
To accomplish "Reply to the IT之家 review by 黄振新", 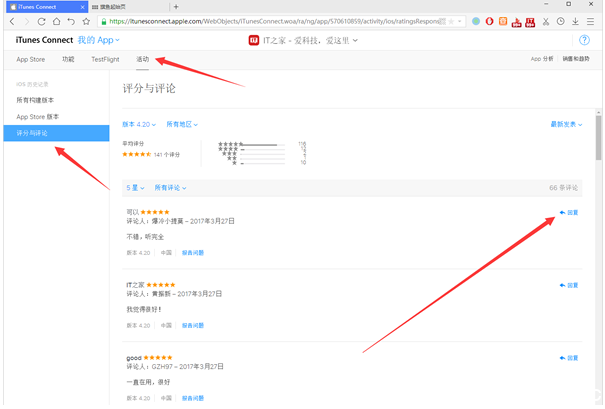I will (x=569, y=286).
